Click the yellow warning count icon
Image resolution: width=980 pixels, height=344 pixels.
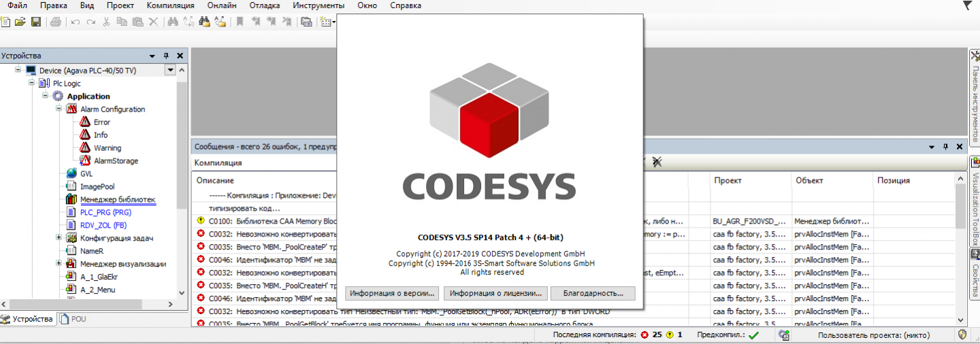point(669,334)
